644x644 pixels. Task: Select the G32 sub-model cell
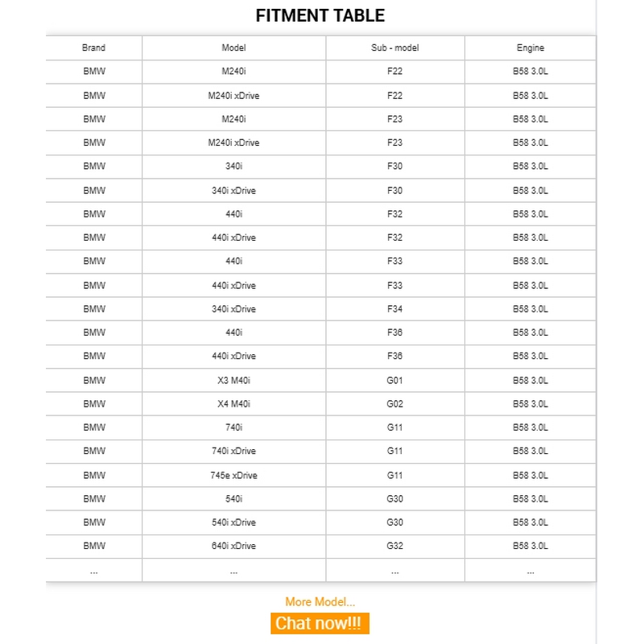click(394, 546)
